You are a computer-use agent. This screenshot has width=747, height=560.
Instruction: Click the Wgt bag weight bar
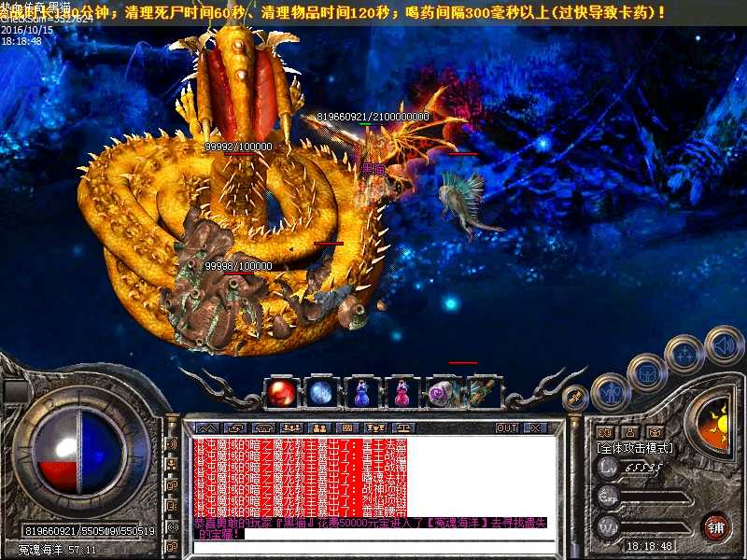coord(654,528)
